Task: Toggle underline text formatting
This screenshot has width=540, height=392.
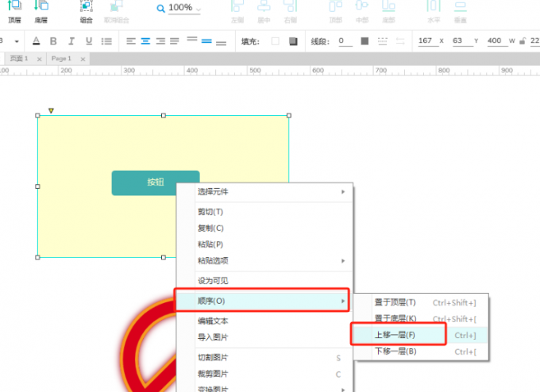Action: point(88,40)
